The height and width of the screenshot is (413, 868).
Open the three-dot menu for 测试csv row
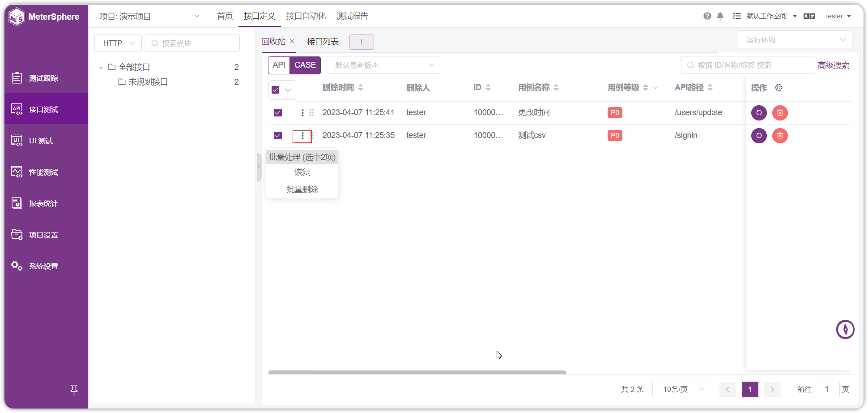302,136
